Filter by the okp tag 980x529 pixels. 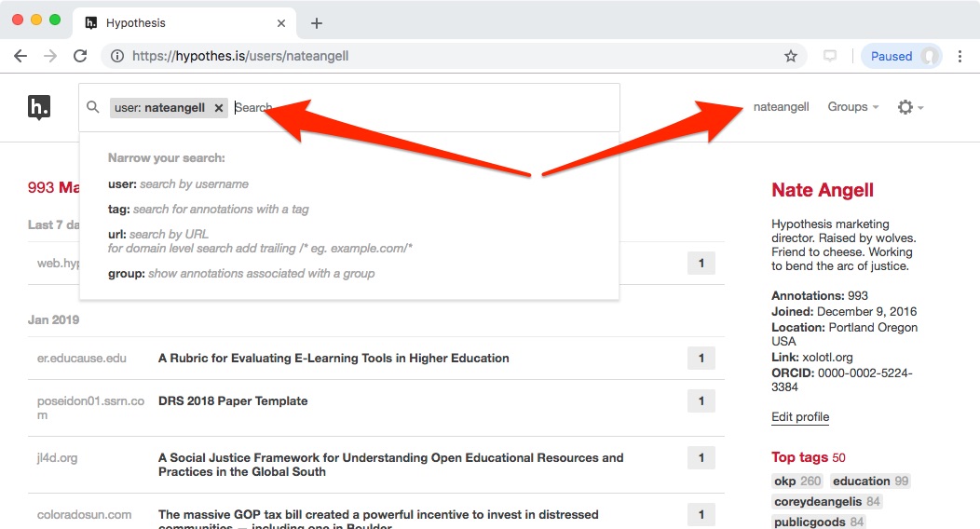tap(784, 482)
